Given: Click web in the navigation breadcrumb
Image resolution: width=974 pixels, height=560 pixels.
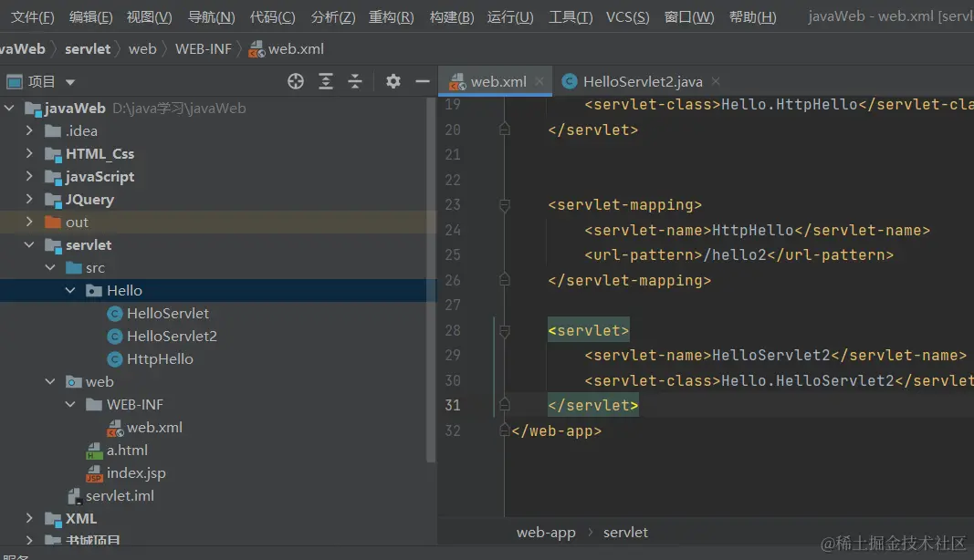Looking at the screenshot, I should (x=142, y=49).
